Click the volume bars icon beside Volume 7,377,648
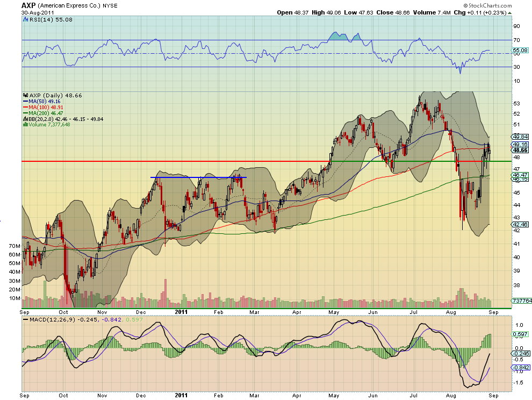 (25, 125)
